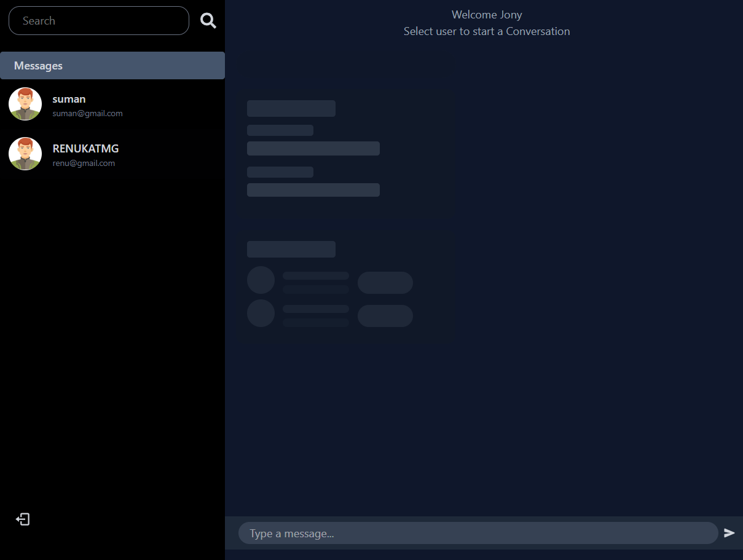Click the search icon next to the search bar

pyautogui.click(x=208, y=20)
